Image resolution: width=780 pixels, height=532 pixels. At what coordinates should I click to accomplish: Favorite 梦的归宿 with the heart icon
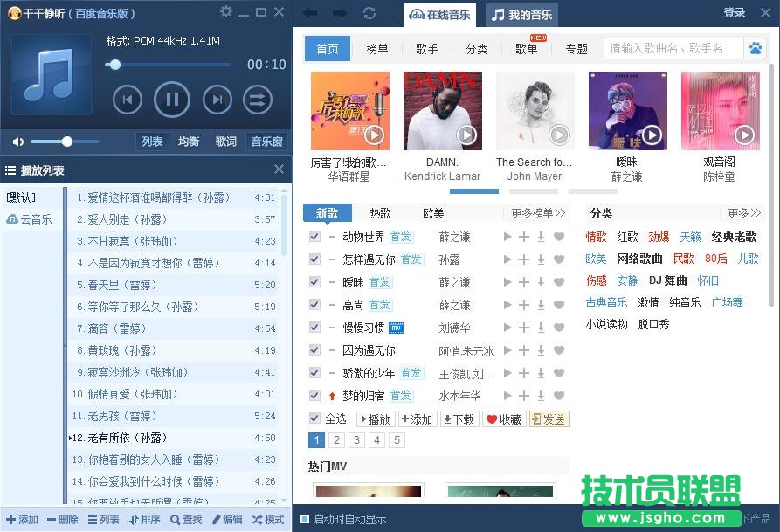(559, 396)
